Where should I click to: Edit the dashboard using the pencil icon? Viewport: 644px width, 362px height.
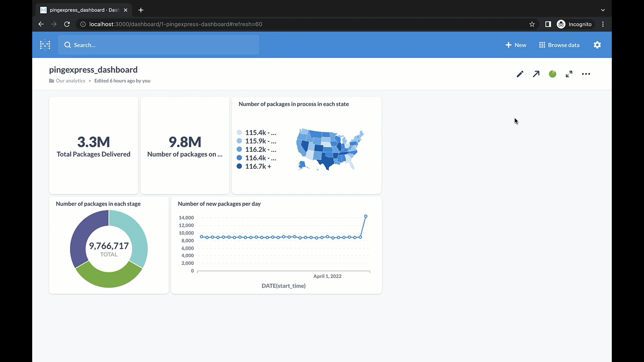520,74
